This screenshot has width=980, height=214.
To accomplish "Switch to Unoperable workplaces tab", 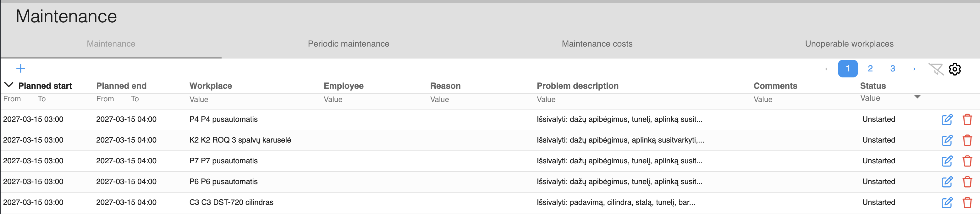I will click(x=849, y=44).
